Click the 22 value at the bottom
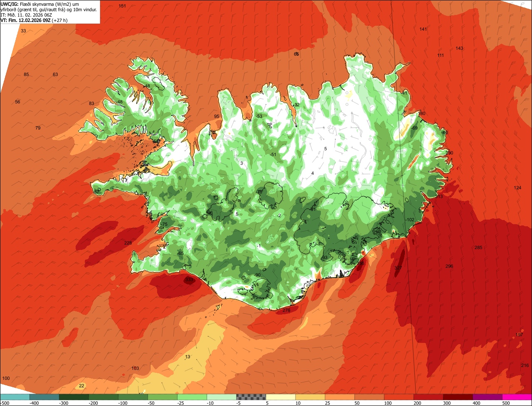This screenshot has height=406, width=532. pyautogui.click(x=81, y=386)
